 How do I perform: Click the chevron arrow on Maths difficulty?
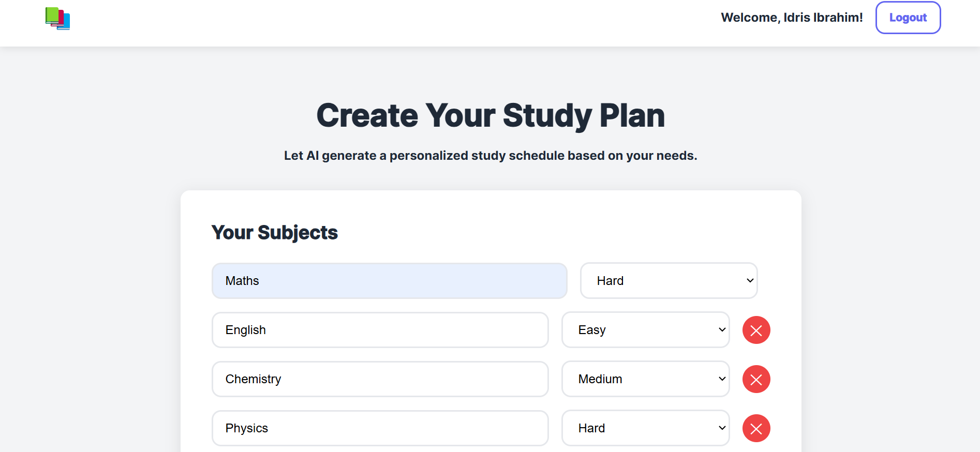tap(750, 280)
